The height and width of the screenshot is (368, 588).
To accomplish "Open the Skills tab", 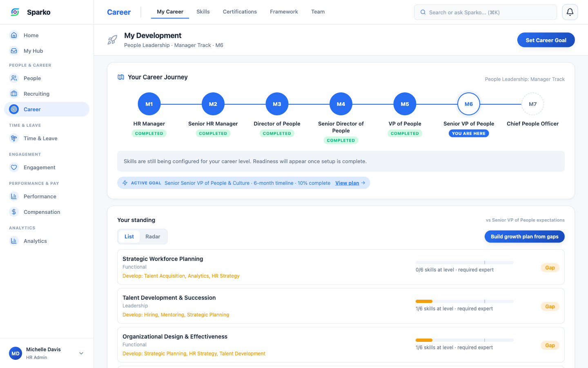I will coord(203,12).
